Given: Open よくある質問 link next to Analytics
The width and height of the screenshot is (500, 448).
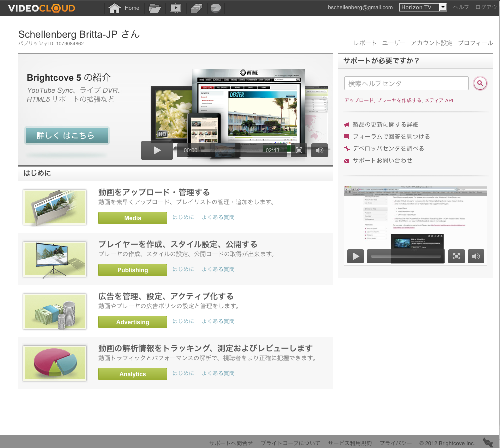Looking at the screenshot, I should (x=218, y=373).
